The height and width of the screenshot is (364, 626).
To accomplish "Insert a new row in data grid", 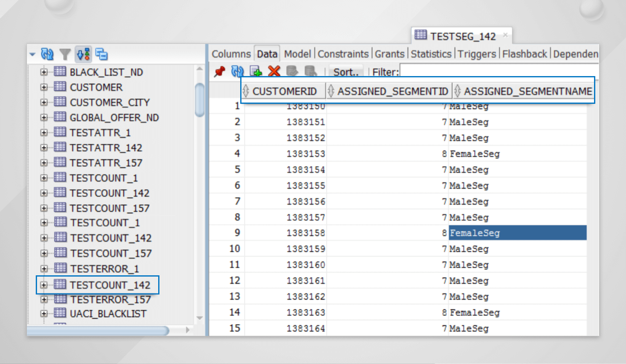I will tap(256, 71).
